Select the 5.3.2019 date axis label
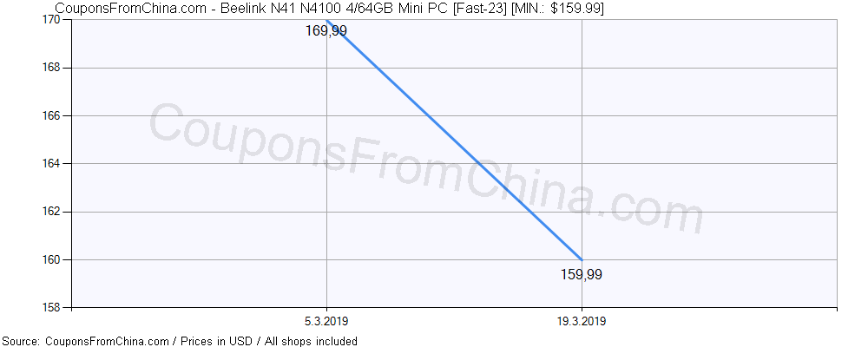868x347 pixels. (326, 321)
